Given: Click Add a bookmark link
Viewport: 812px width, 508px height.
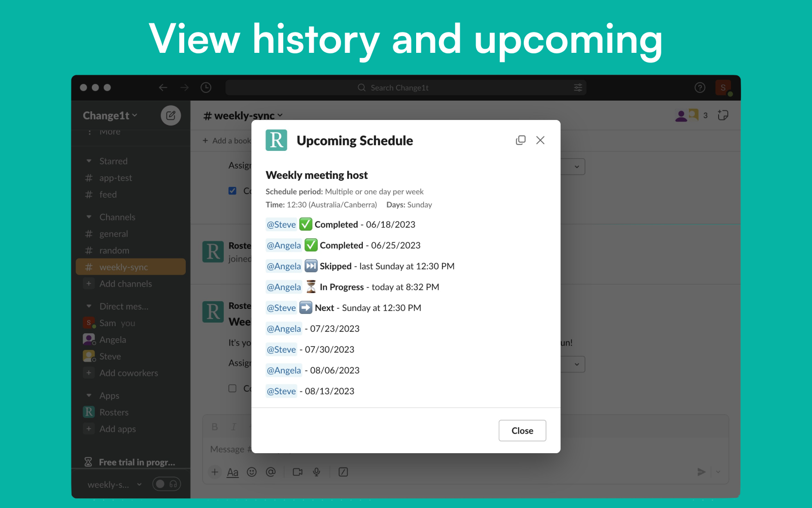Looking at the screenshot, I should [x=227, y=141].
